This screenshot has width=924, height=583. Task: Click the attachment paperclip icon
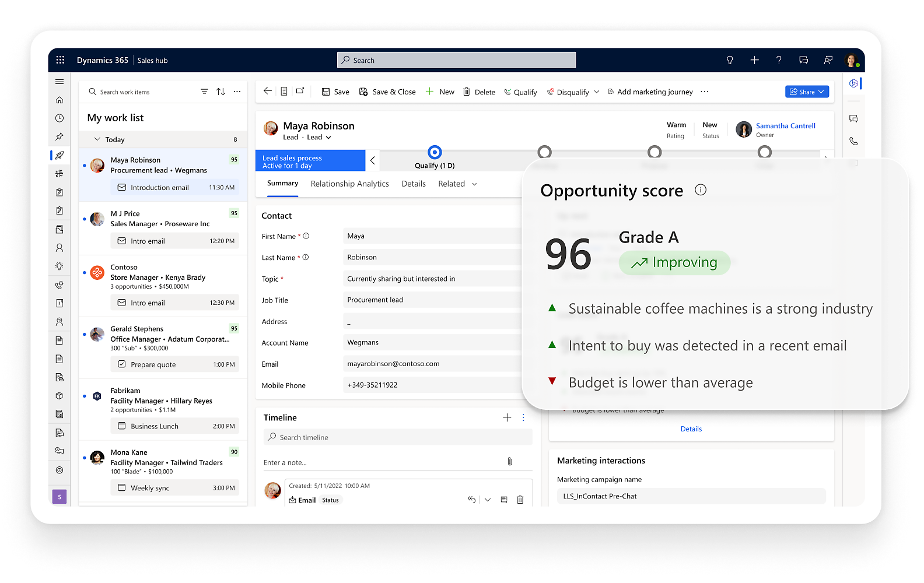pyautogui.click(x=509, y=462)
